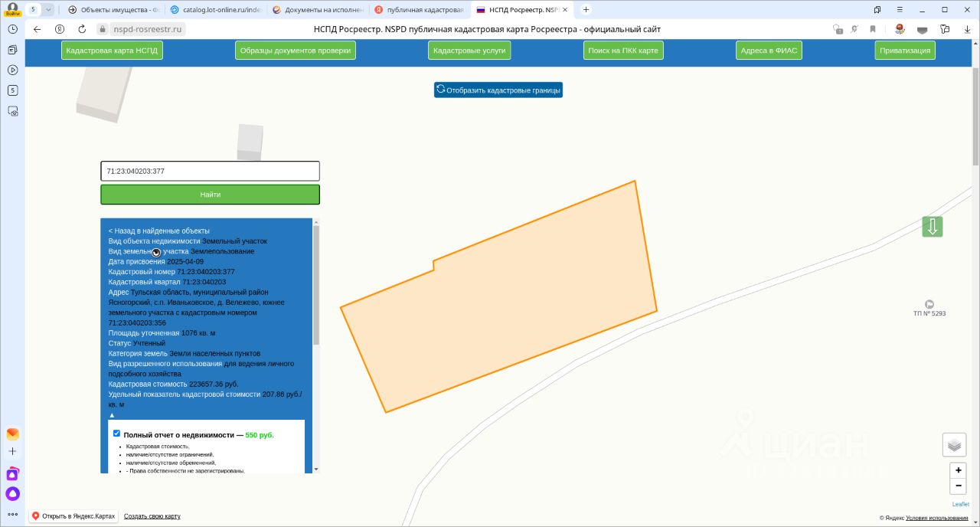Open the browser history clock icon
Image resolution: width=980 pixels, height=527 pixels.
(12, 28)
